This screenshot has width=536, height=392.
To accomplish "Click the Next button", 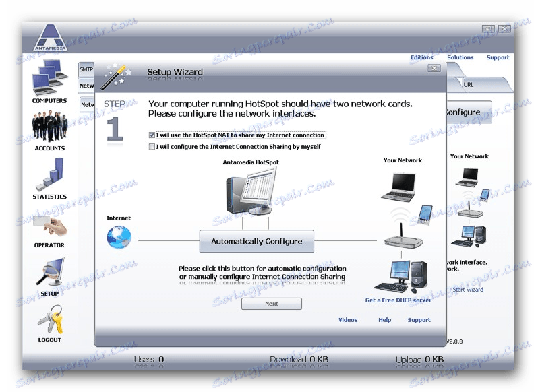I will pyautogui.click(x=272, y=304).
